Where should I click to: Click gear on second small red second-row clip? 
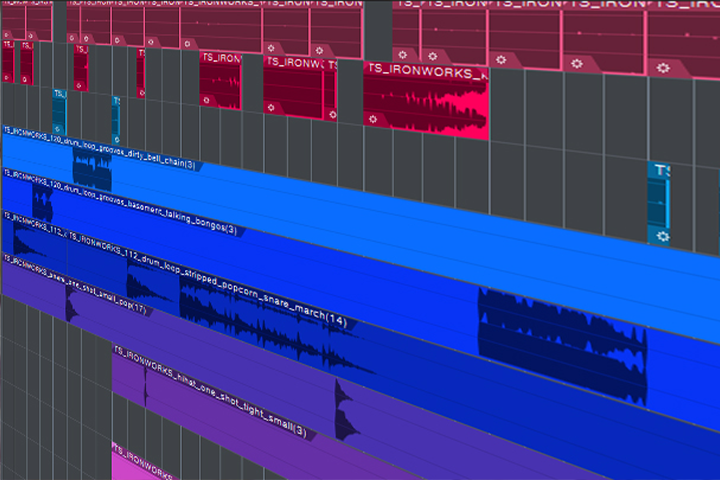(25, 80)
